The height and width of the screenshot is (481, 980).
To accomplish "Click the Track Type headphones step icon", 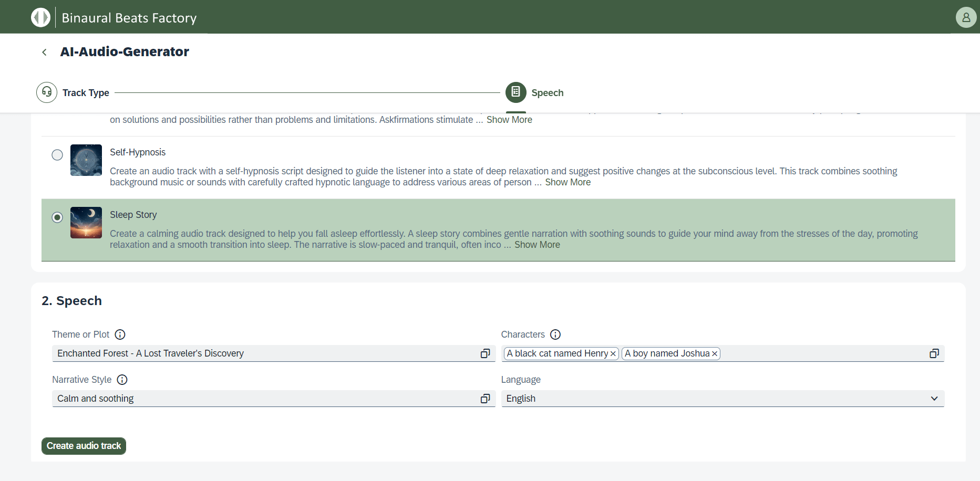I will point(47,92).
